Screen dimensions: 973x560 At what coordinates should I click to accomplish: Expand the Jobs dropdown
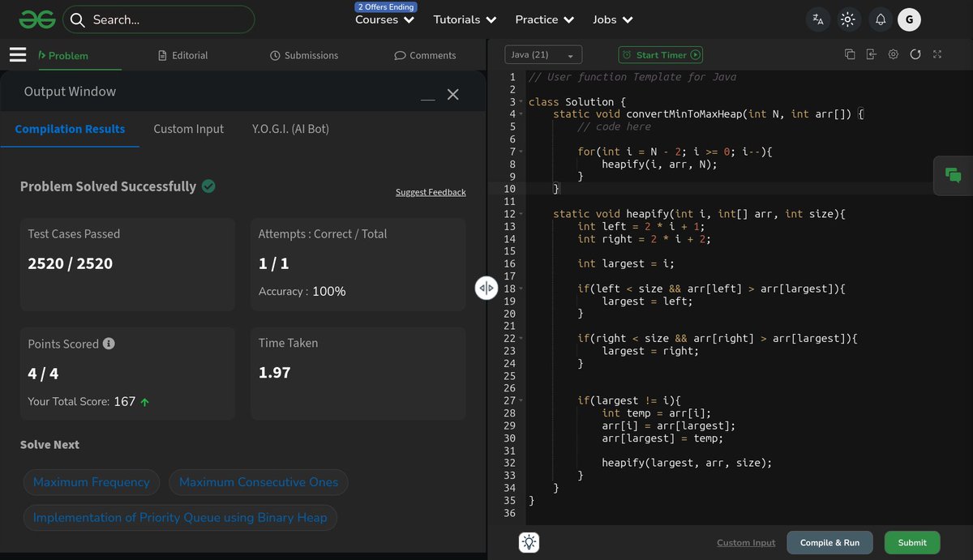point(613,19)
